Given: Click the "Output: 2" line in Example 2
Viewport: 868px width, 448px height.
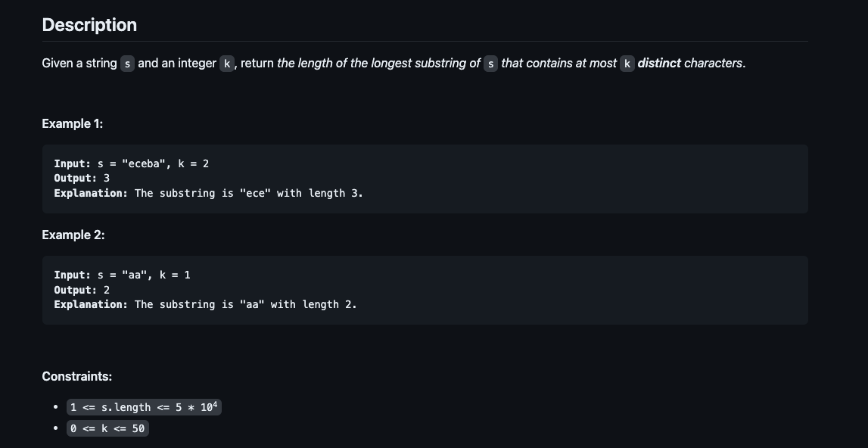Looking at the screenshot, I should point(82,290).
